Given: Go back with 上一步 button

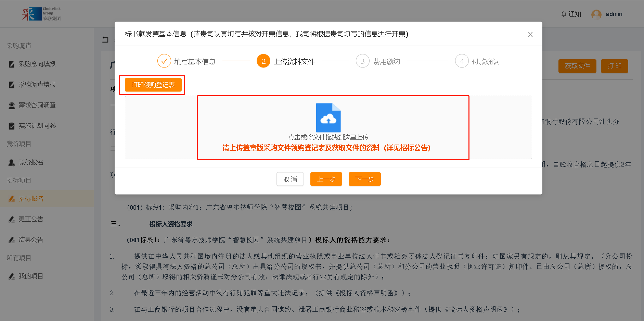Looking at the screenshot, I should coord(326,179).
